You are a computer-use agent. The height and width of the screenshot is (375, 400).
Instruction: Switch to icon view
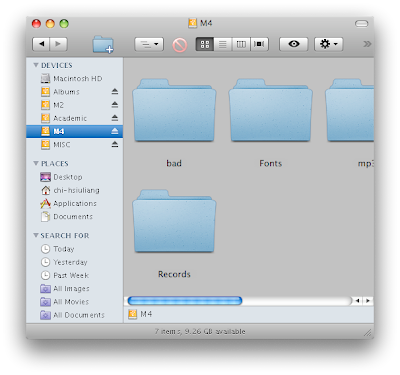205,44
